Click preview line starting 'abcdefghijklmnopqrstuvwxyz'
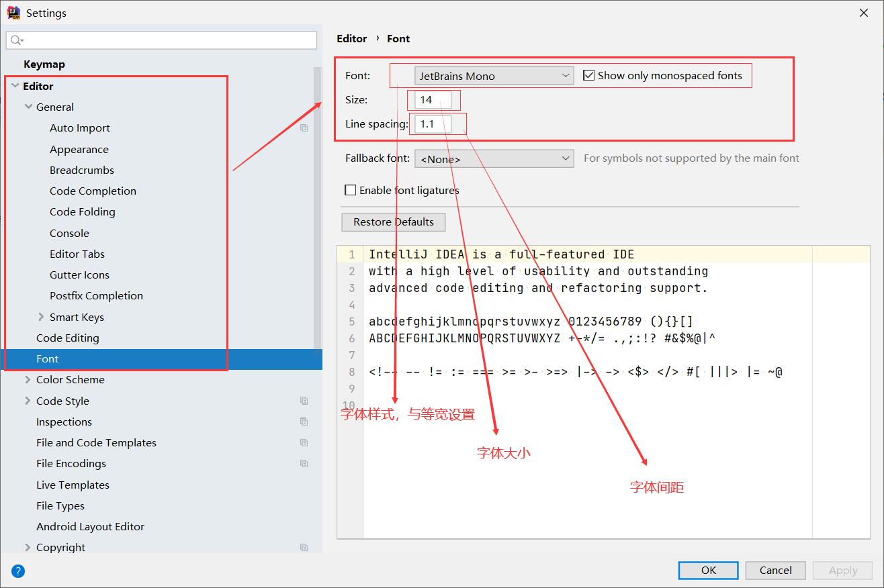 click(x=531, y=322)
